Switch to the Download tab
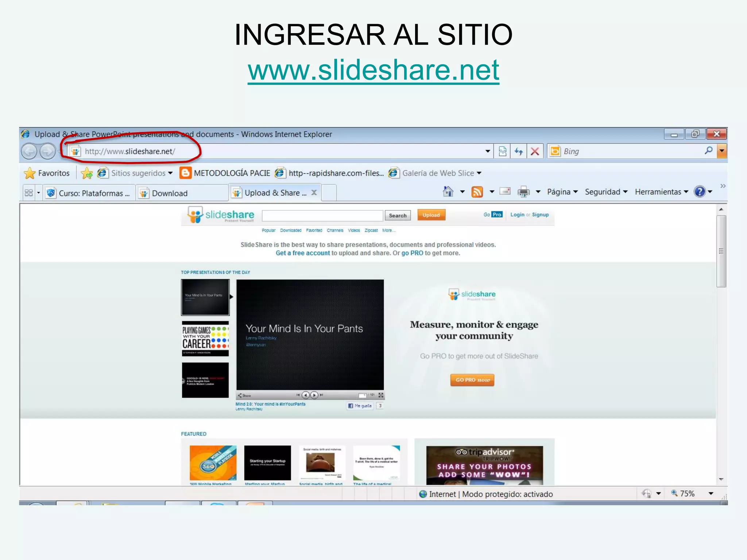747x560 pixels. coord(182,193)
